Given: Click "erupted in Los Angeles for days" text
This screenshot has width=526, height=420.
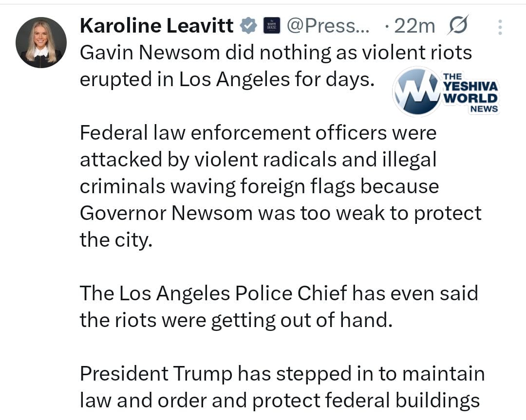Looking at the screenshot, I should 227,79.
